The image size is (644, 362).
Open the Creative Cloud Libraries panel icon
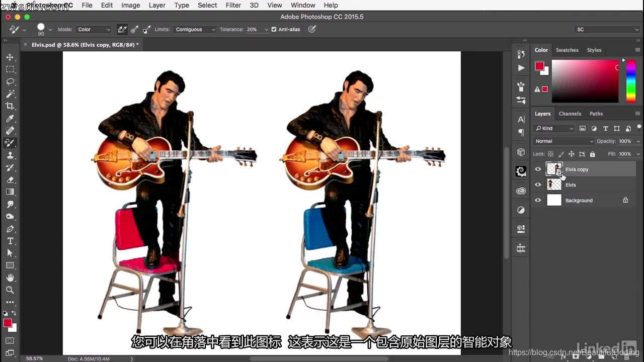[521, 191]
